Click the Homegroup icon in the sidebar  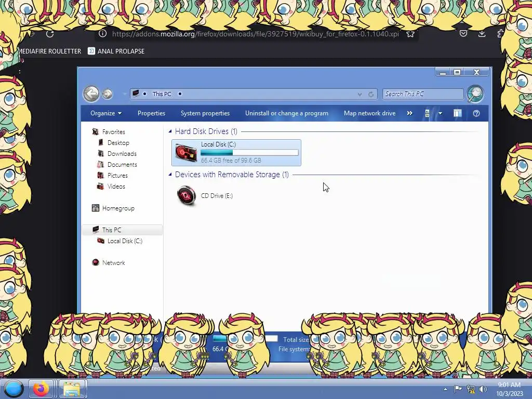[96, 208]
